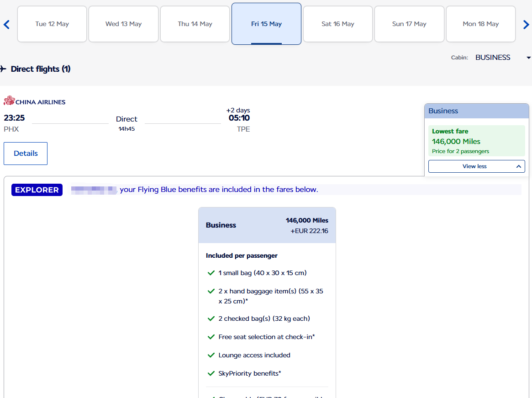Screen dimensions: 532x398
Task: Select the Sat 16 May date tab
Action: (338, 24)
